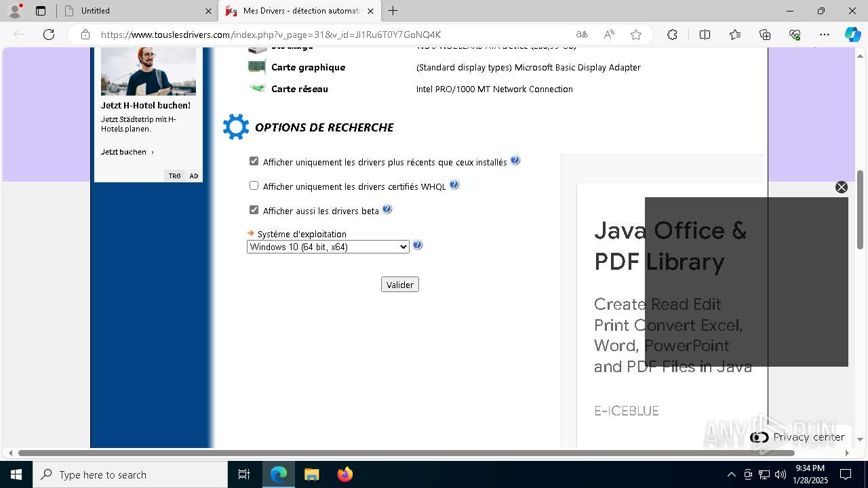Open the Edge taskbar icon
868x488 pixels.
(x=279, y=474)
